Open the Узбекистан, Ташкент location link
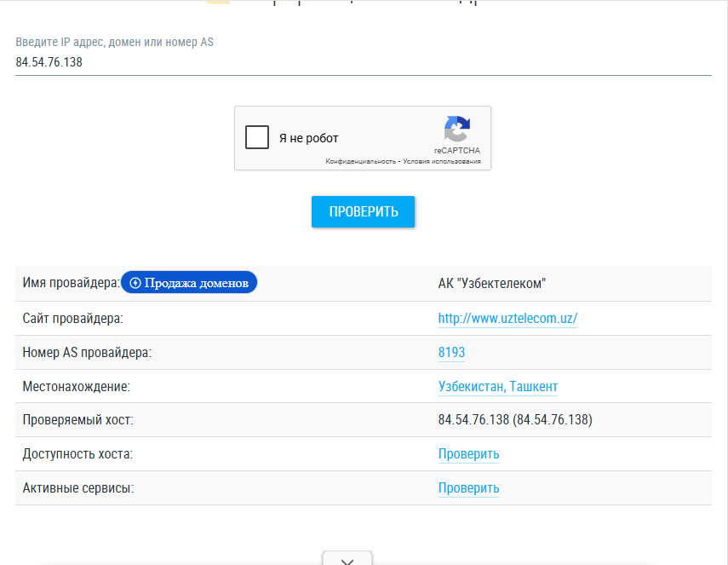Screen dimensions: 728x565 [x=498, y=387]
